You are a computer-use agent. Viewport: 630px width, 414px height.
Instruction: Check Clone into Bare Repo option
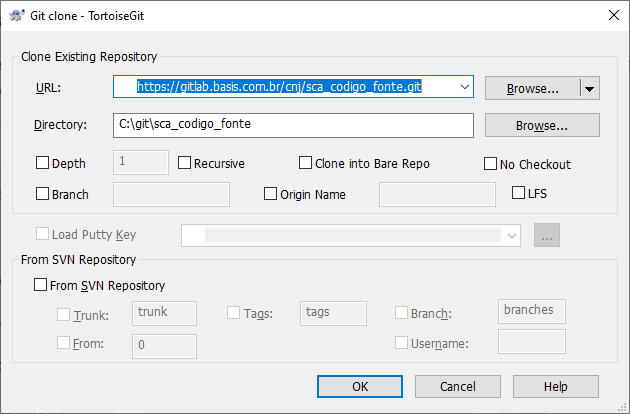(x=307, y=164)
